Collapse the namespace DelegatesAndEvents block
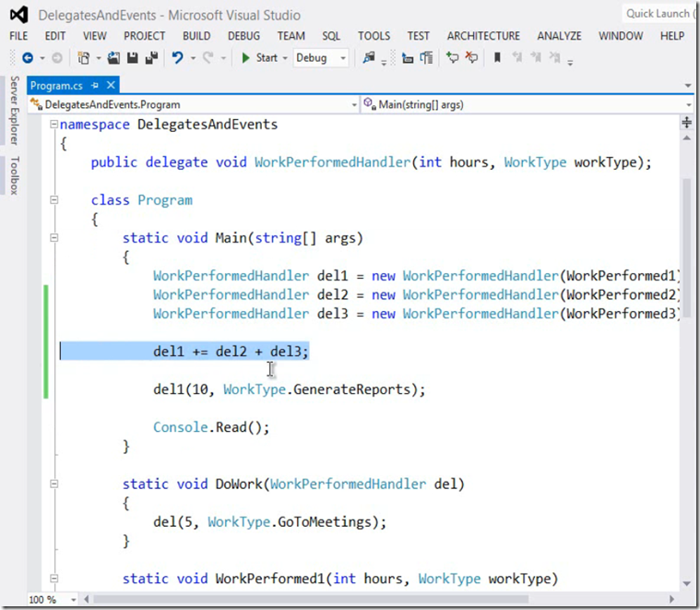 [54, 125]
